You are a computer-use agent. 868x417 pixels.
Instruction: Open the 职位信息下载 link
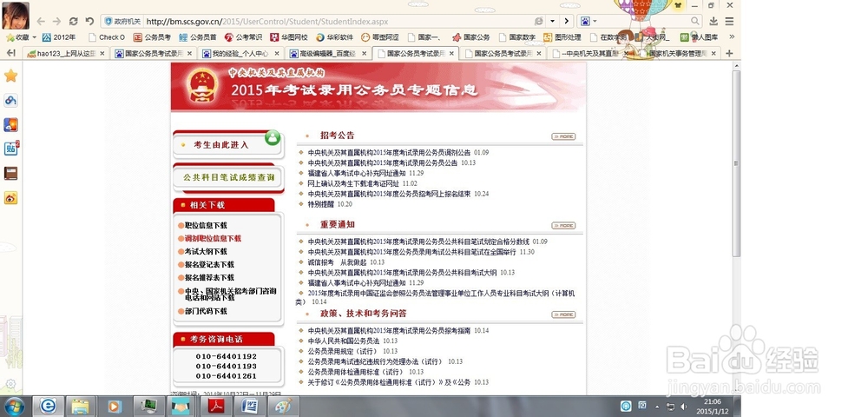click(x=206, y=225)
